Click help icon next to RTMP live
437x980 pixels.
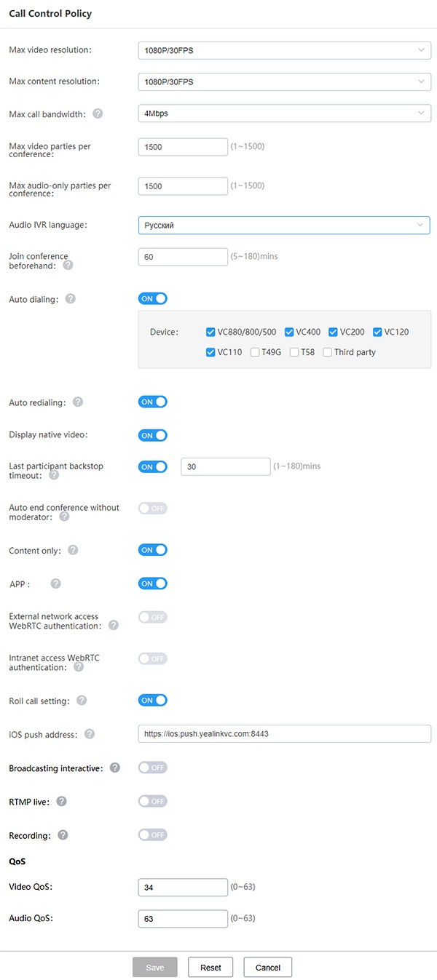coord(62,801)
